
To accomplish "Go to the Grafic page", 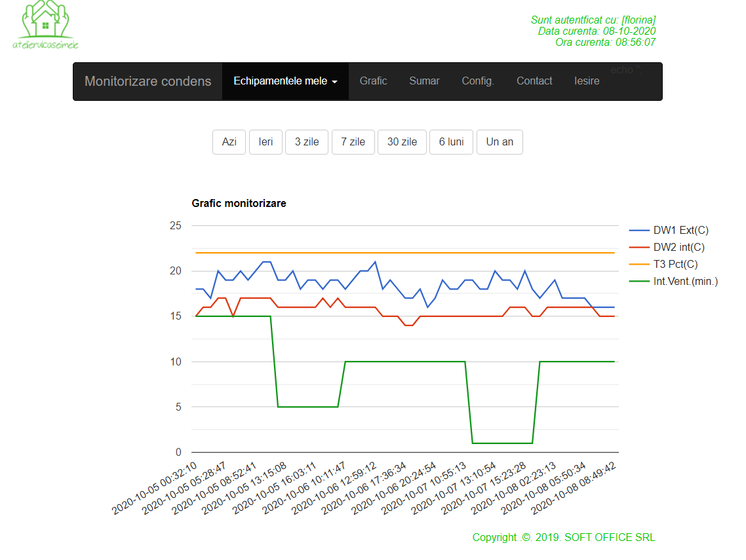I will tap(373, 81).
